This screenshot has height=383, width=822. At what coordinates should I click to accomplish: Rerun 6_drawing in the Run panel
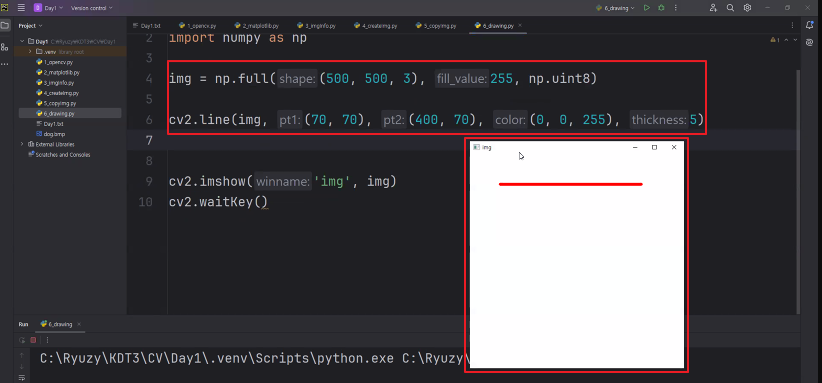pyautogui.click(x=22, y=340)
